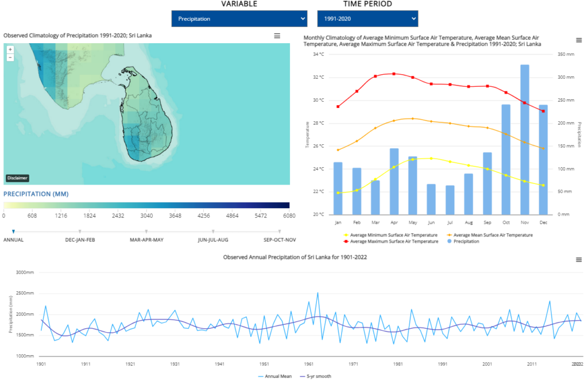The image size is (588, 380).
Task: Toggle the Annual Mean legend item
Action: click(276, 377)
